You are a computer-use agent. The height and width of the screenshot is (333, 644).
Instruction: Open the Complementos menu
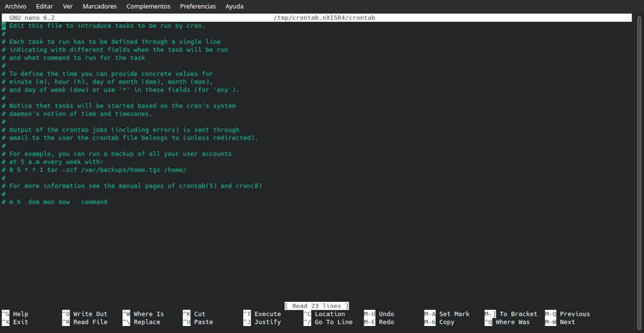coord(148,6)
